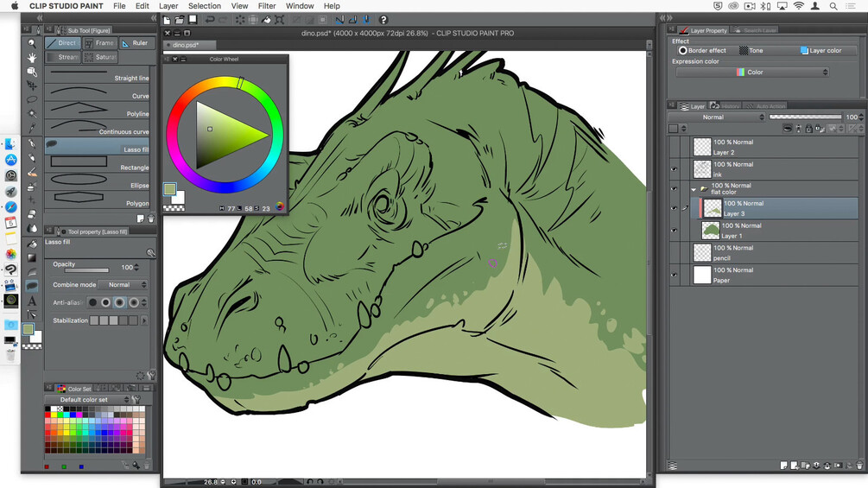Open Spotlight search in menu bar

[x=833, y=6]
